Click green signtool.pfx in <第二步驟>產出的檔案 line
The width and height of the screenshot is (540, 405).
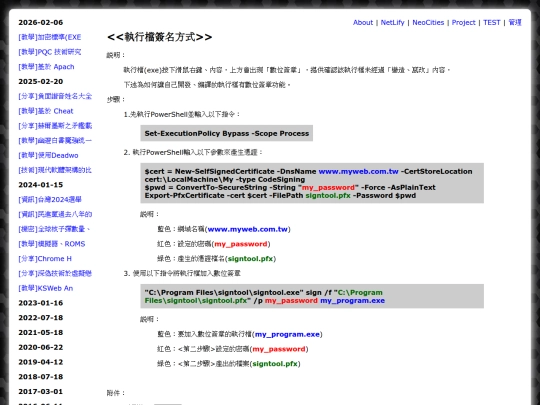275,364
